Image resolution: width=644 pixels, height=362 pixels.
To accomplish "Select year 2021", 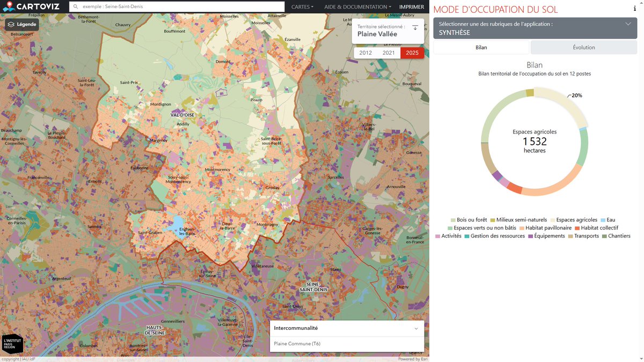I will coord(389,53).
